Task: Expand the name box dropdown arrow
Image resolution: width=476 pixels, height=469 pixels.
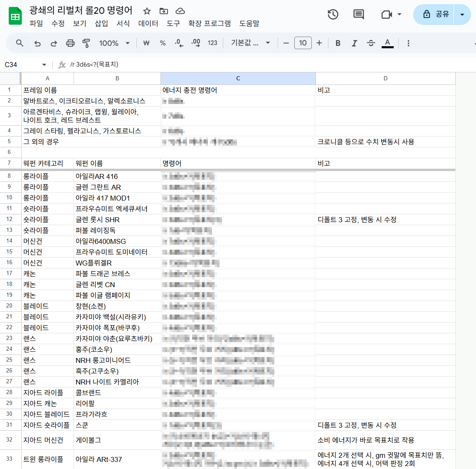Action: 44,65
